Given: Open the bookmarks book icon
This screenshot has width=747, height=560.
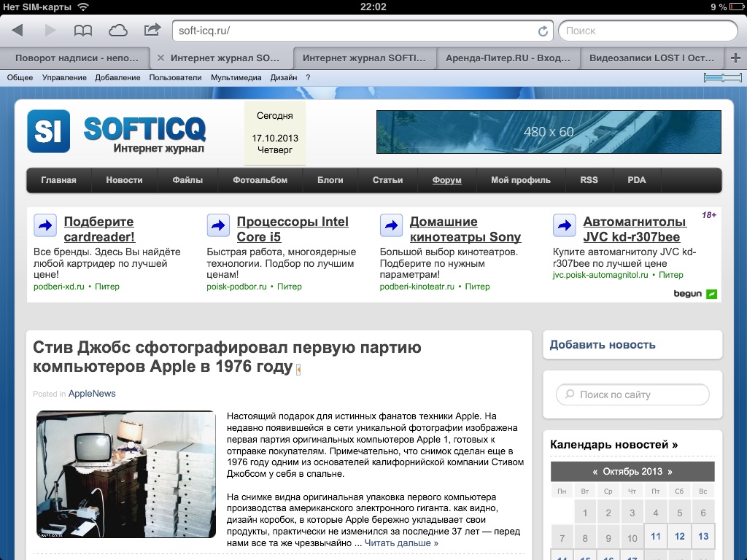Looking at the screenshot, I should pos(83,31).
